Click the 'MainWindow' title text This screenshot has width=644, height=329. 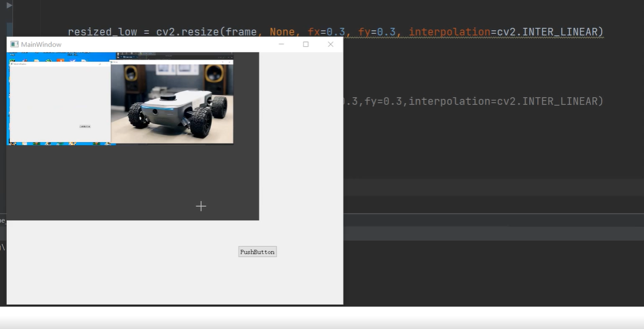[41, 44]
